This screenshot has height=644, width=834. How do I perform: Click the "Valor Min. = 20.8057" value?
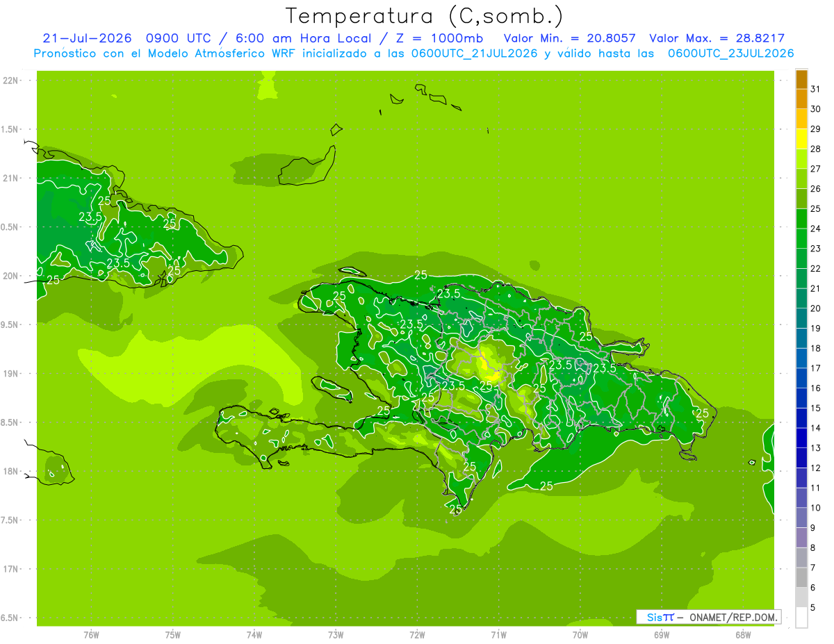point(569,38)
